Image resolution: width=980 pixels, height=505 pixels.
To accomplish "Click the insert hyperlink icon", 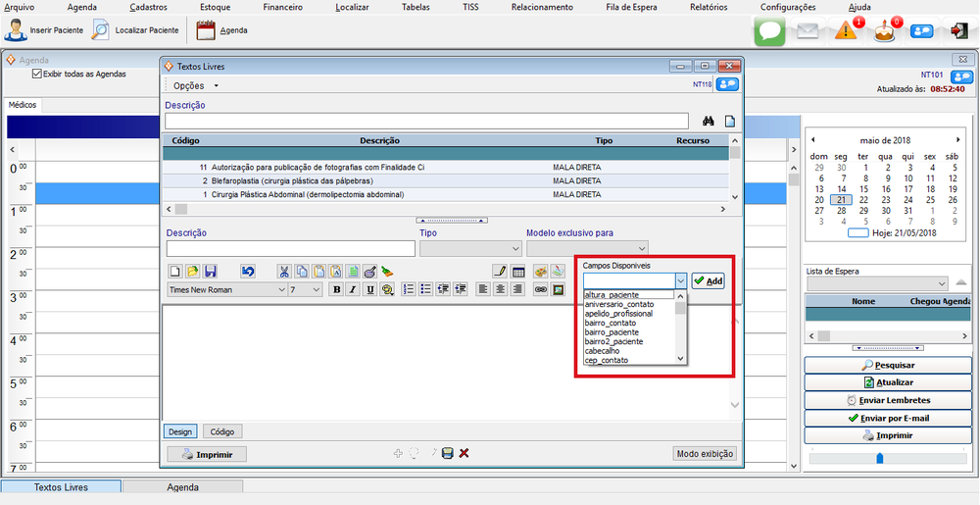I will point(540,289).
